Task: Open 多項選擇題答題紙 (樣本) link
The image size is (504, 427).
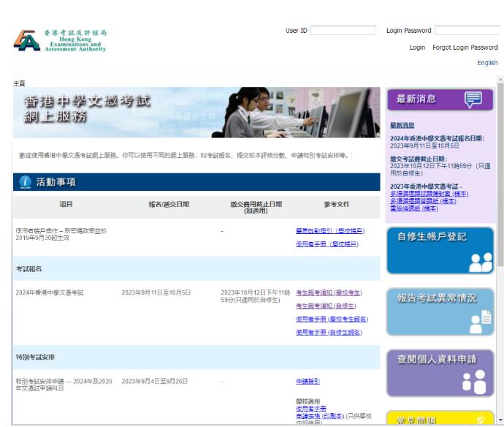Action: click(423, 201)
